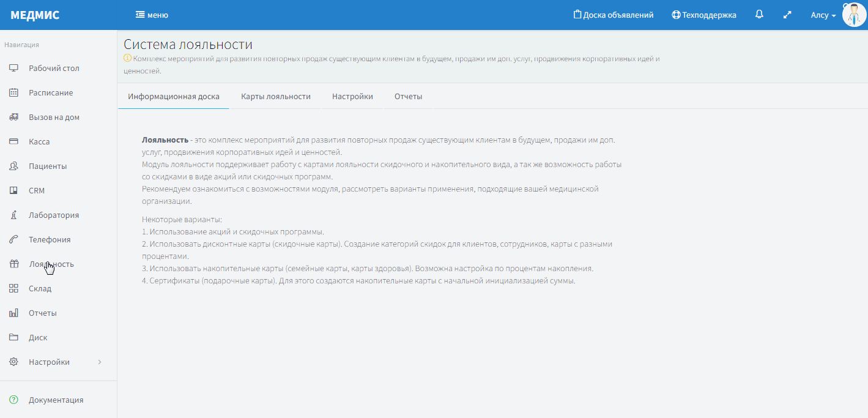Click the card icon for Касса
The width and height of the screenshot is (868, 418).
[x=13, y=142]
